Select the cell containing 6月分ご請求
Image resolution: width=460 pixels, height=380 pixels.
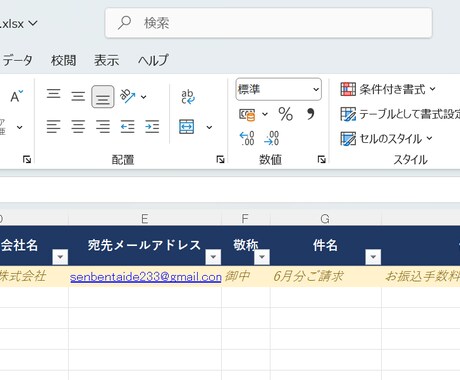point(326,276)
